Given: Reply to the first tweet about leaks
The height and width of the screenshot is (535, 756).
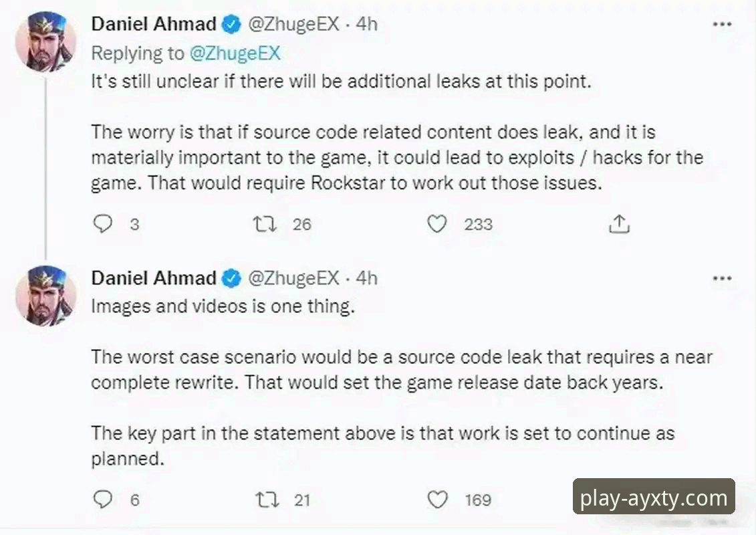Looking at the screenshot, I should click(102, 223).
